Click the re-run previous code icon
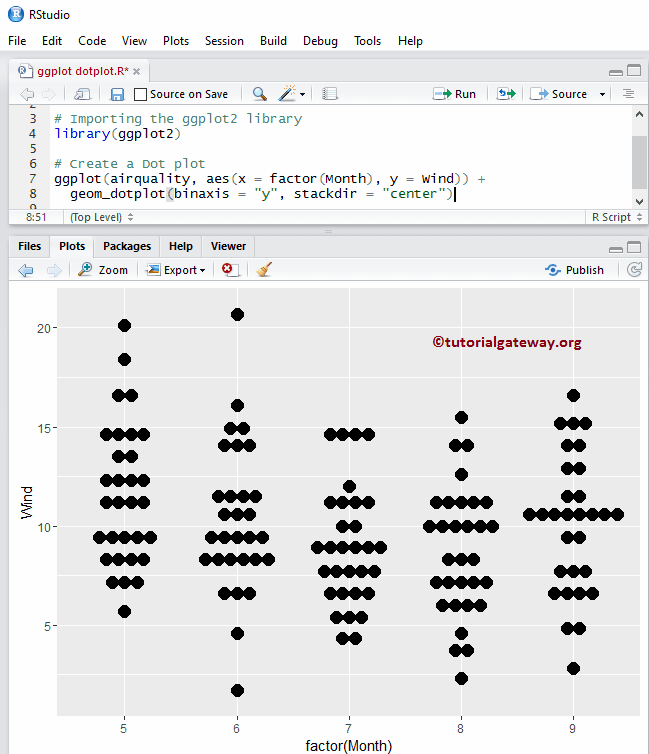 506,94
